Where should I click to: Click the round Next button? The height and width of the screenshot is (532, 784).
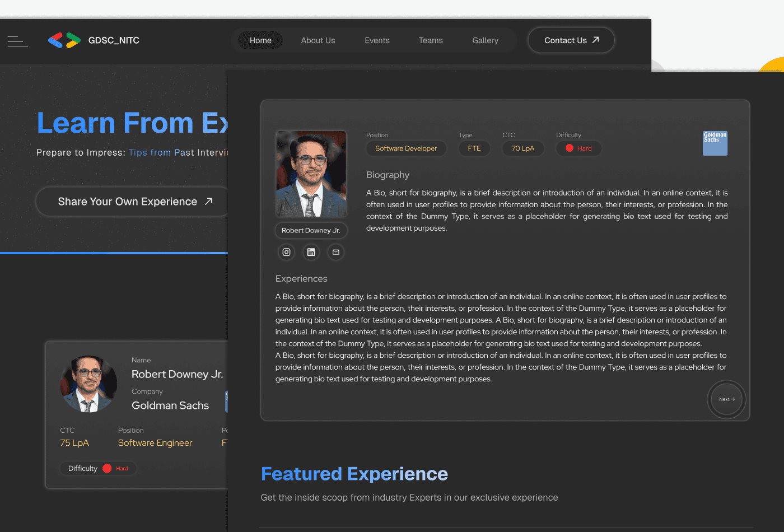tap(726, 399)
